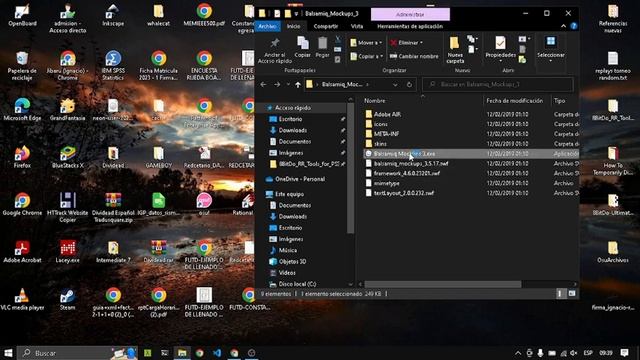Open Disco local (C:) in sidebar

coord(297,284)
